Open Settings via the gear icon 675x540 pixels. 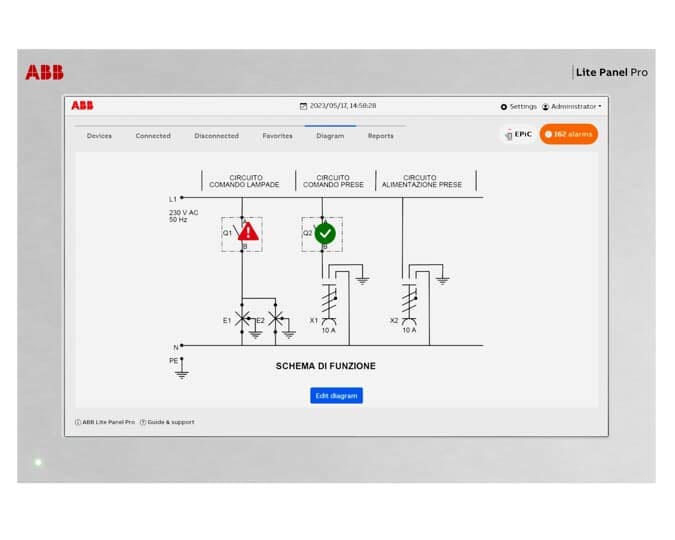point(504,106)
